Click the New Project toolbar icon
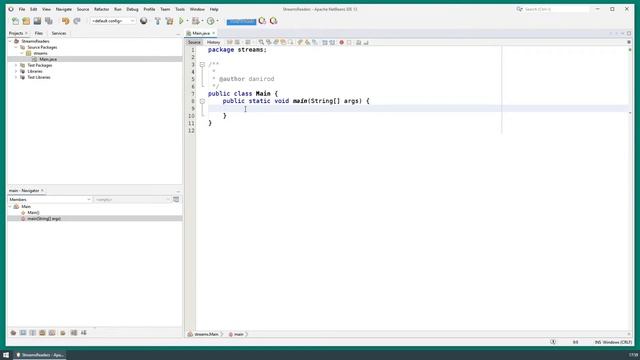640x360 pixels. (x=26, y=21)
